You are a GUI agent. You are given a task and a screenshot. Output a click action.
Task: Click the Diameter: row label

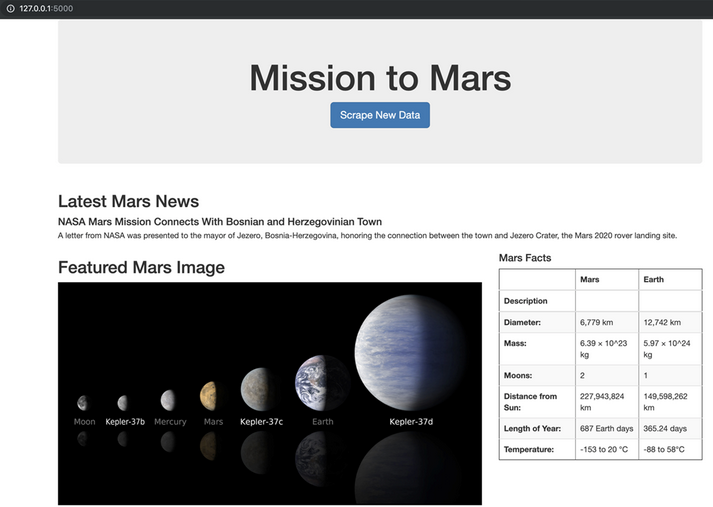point(537,322)
